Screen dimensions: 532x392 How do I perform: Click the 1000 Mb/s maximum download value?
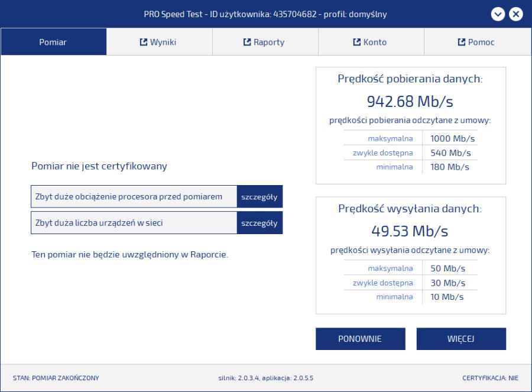pyautogui.click(x=452, y=139)
